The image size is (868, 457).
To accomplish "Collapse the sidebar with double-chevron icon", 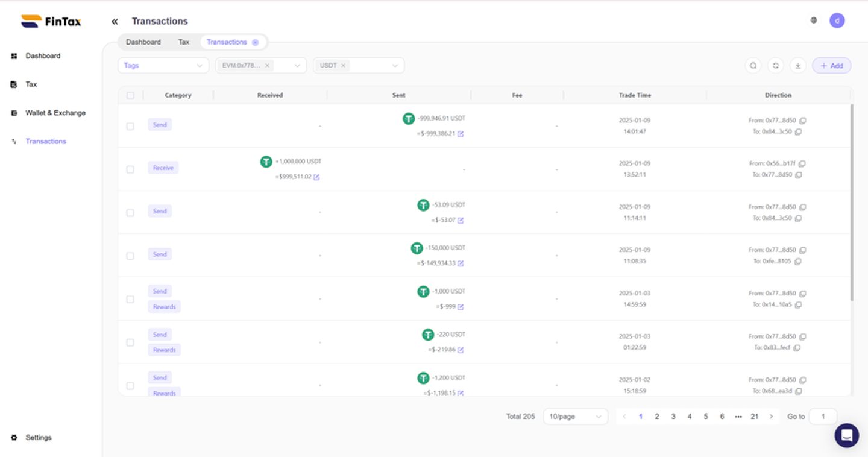I will pos(115,22).
